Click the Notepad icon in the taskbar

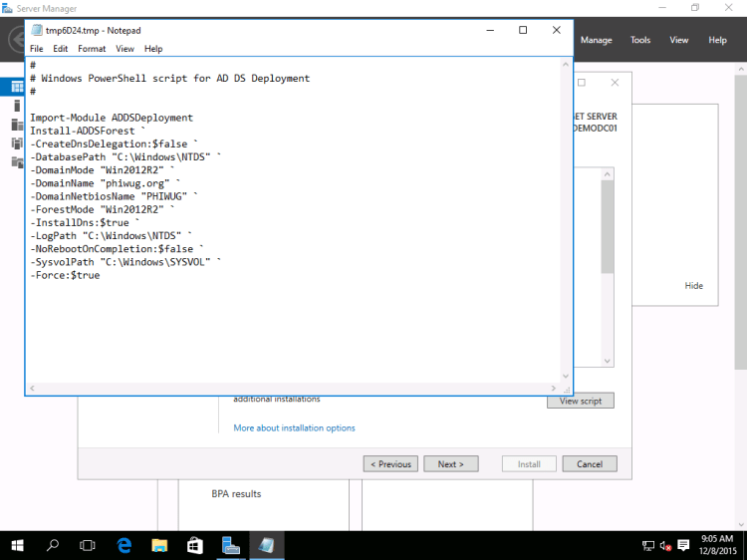tap(267, 545)
